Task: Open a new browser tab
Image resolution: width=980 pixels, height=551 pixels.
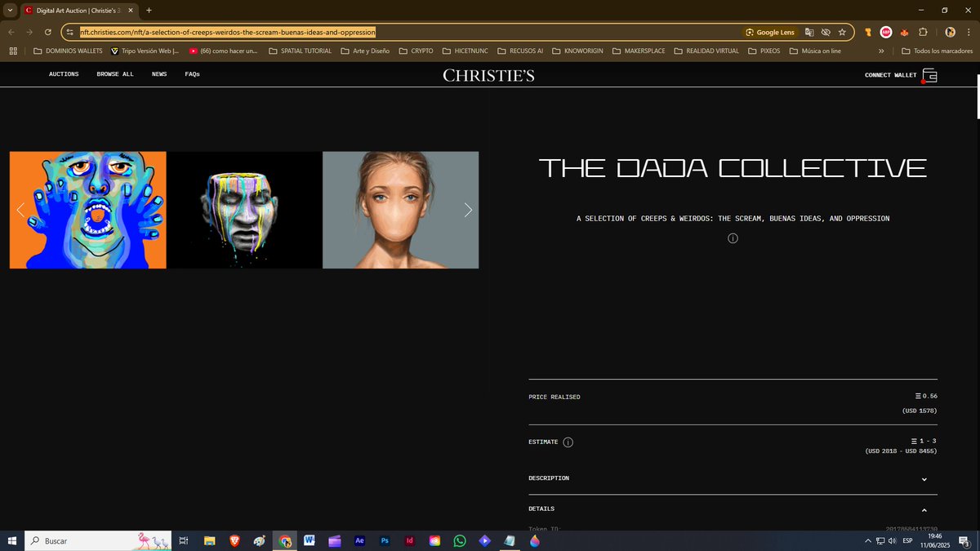Action: coord(149,10)
